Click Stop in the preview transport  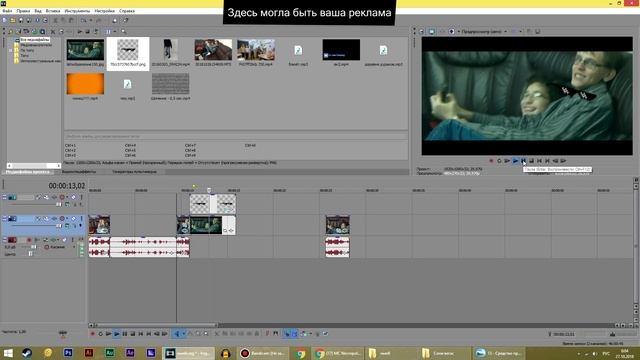point(531,161)
